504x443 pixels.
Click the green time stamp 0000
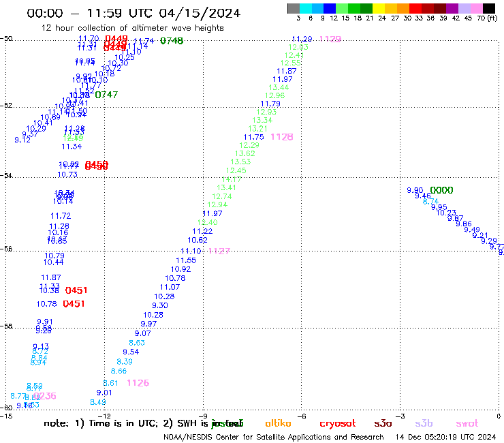pos(441,190)
